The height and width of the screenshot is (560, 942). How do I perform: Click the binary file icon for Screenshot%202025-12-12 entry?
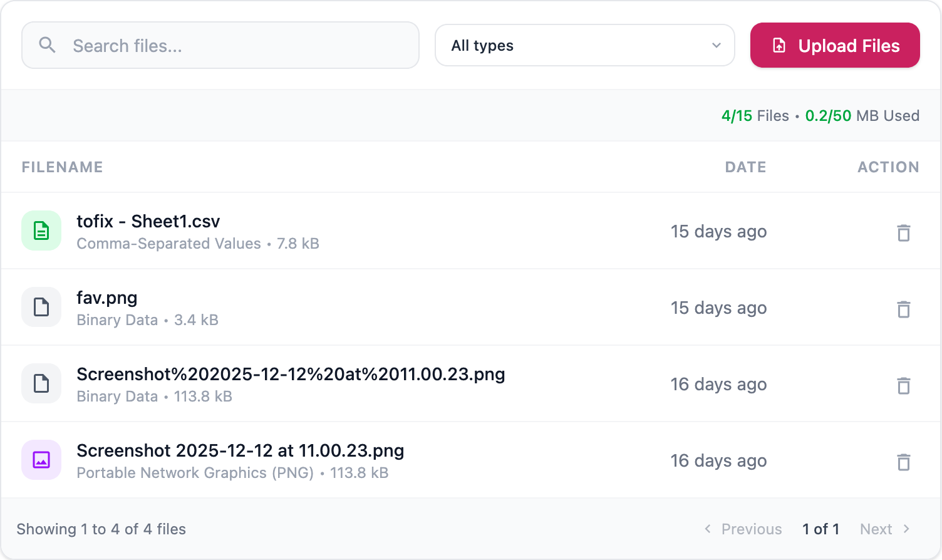[41, 383]
